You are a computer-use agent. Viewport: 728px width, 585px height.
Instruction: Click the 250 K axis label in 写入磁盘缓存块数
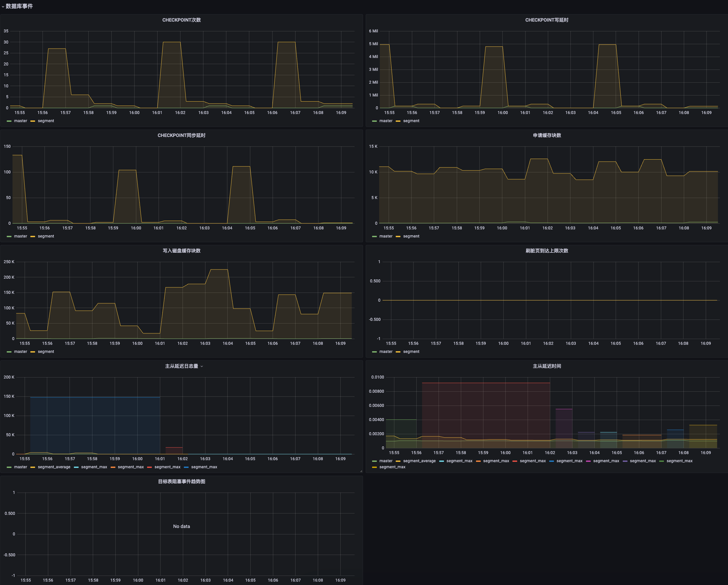click(x=9, y=262)
